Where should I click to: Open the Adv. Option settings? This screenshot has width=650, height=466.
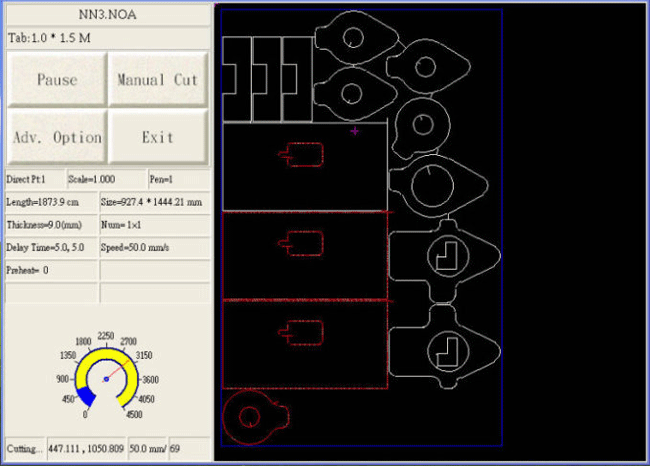pyautogui.click(x=56, y=137)
